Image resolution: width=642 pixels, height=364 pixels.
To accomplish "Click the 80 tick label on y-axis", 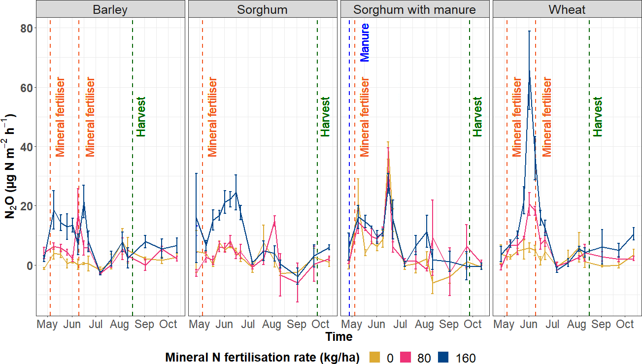I will click(26, 29).
